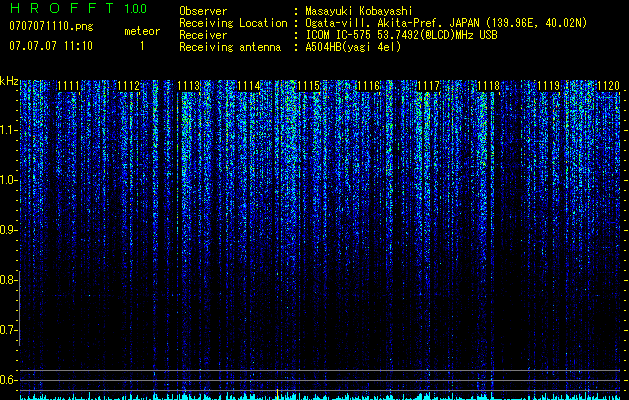Click time marker 1120

pyautogui.click(x=608, y=86)
